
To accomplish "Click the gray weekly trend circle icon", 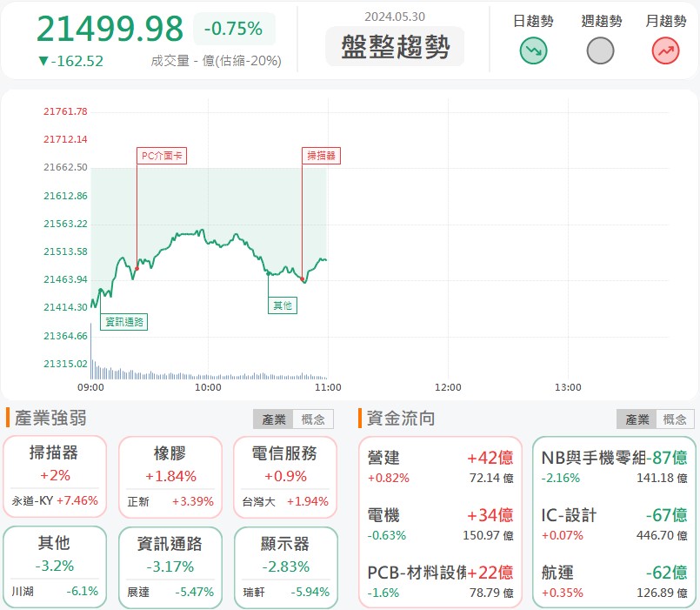I will point(600,50).
